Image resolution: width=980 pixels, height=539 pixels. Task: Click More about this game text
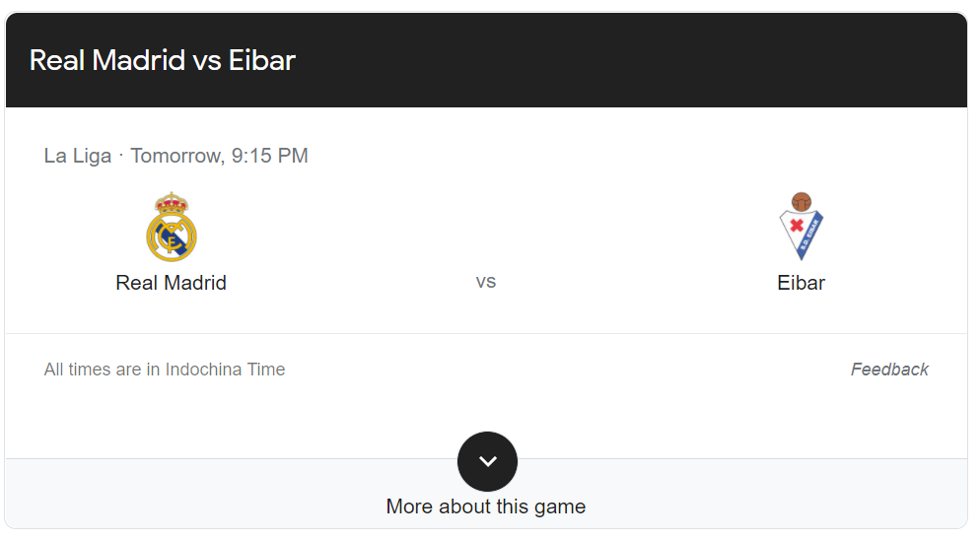click(486, 506)
